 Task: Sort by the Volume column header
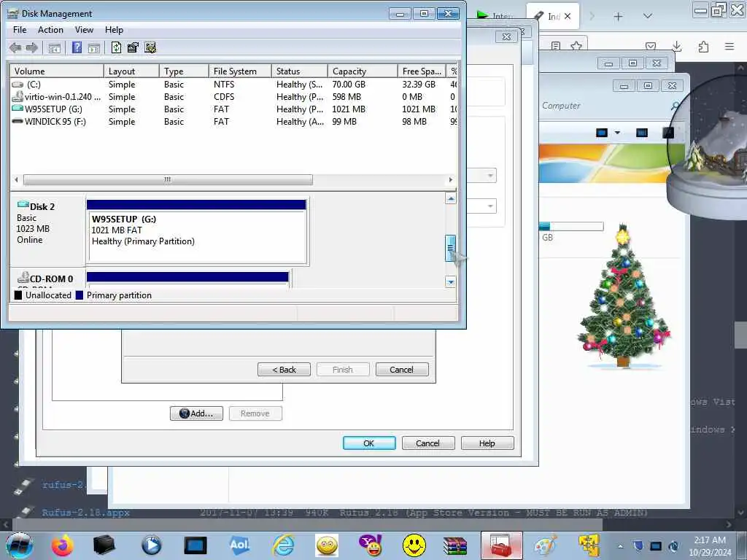point(57,71)
